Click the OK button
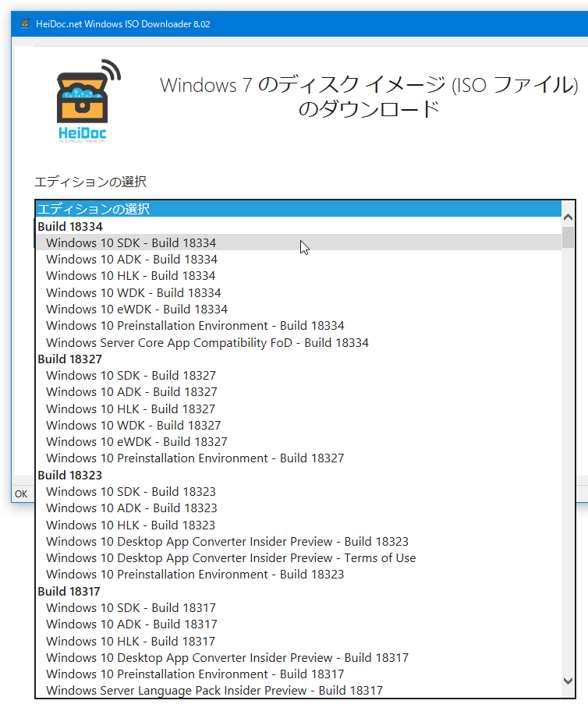Screen dimensions: 588x711 [21, 493]
